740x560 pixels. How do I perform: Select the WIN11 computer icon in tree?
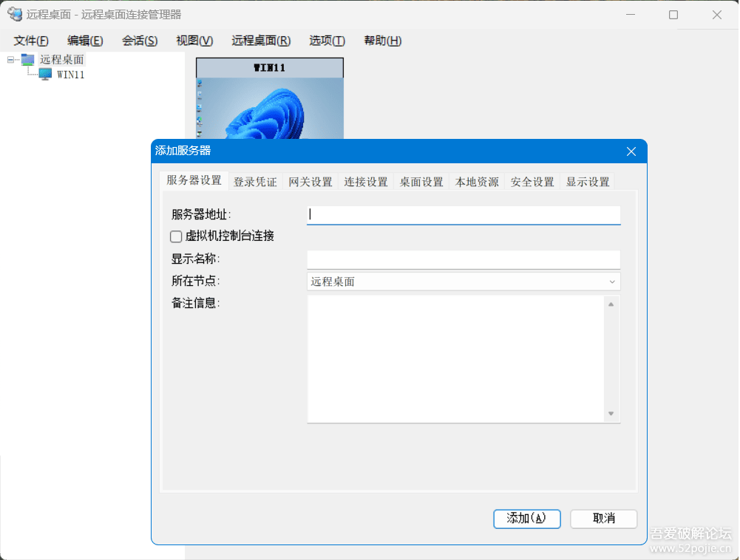pos(46,74)
